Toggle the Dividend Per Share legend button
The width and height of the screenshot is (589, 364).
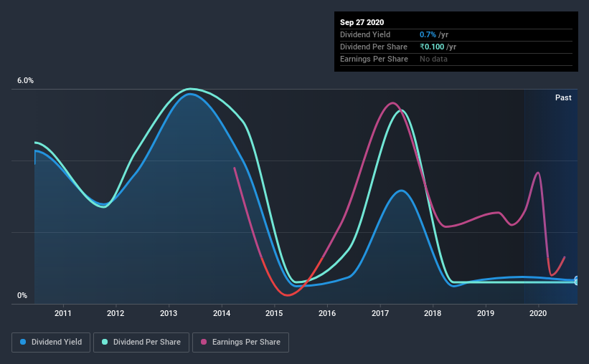[141, 343]
